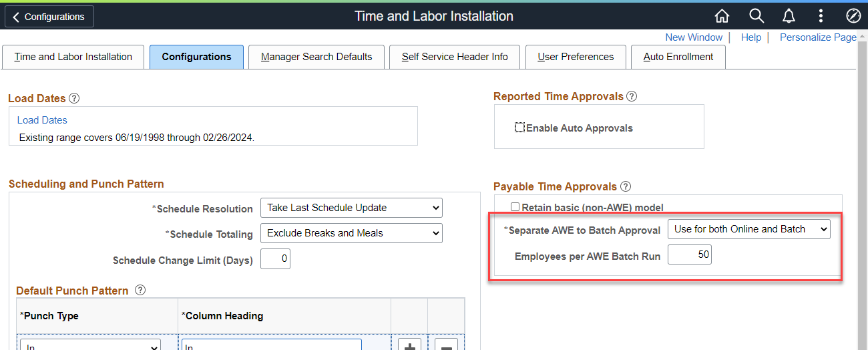Screen dimensions: 868x350
Task: Switch to the Auto Enrollment tab
Action: pyautogui.click(x=678, y=57)
